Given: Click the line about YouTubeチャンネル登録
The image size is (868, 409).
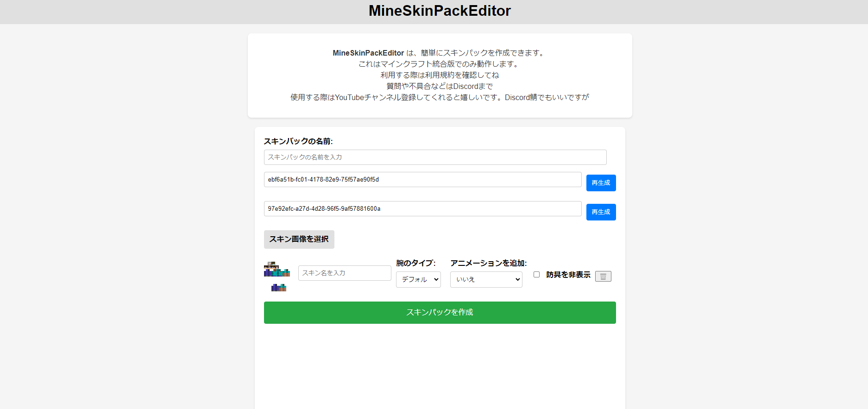Looking at the screenshot, I should point(440,97).
